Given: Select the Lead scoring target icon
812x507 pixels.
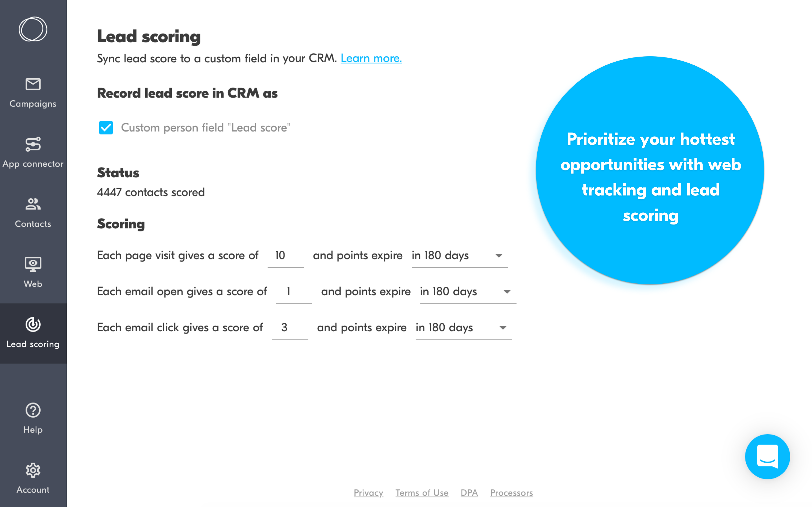Looking at the screenshot, I should (x=33, y=324).
